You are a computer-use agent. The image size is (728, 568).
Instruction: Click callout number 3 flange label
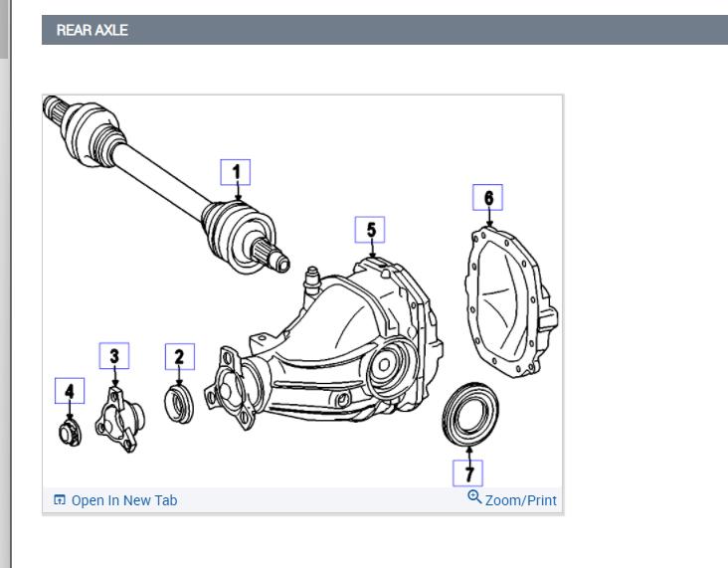click(114, 356)
